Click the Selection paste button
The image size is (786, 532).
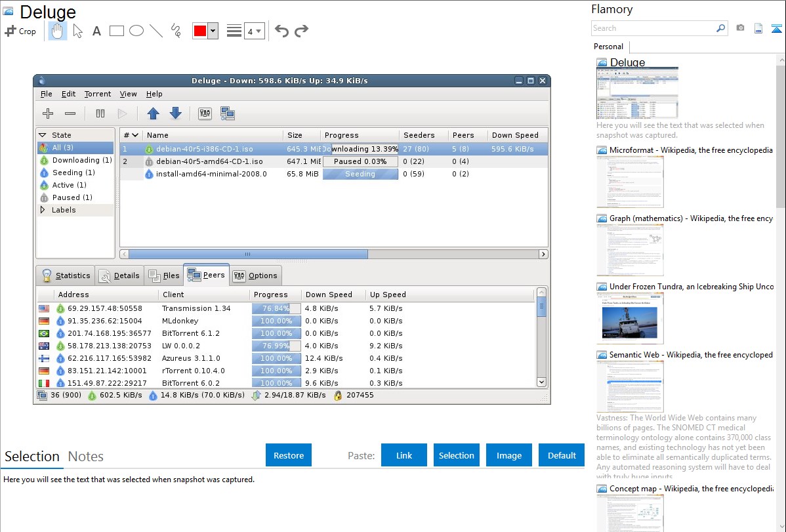pyautogui.click(x=456, y=455)
